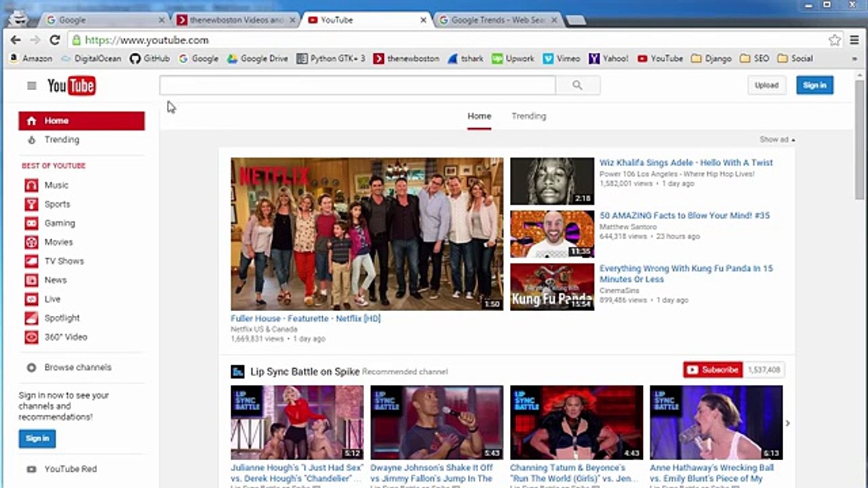Viewport: 868px width, 488px height.
Task: Select Trending in the left sidebar
Action: pyautogui.click(x=62, y=140)
